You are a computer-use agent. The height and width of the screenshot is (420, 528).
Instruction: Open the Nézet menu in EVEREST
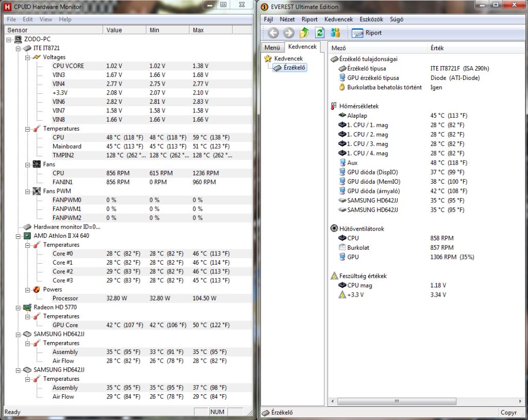(x=287, y=19)
